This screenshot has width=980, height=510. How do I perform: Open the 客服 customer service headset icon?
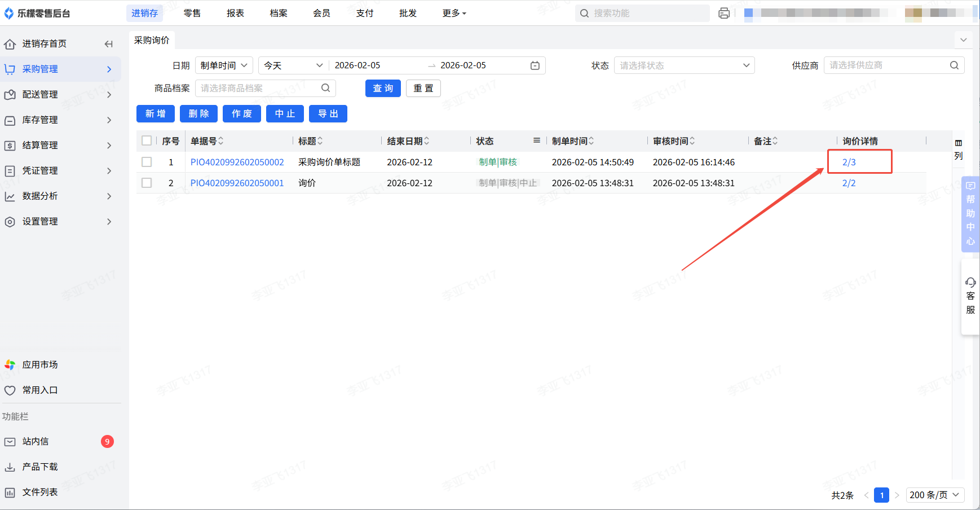click(970, 282)
